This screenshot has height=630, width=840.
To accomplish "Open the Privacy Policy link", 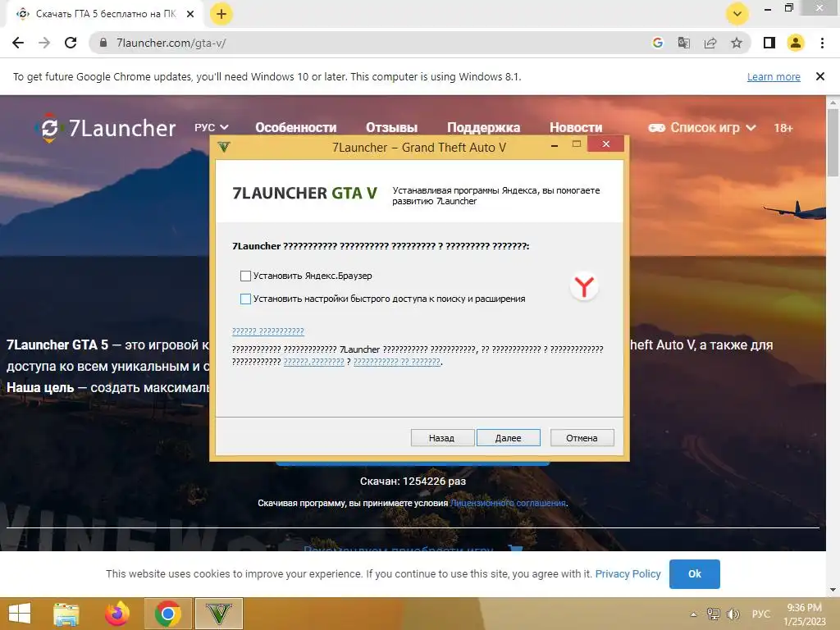I will point(628,573).
